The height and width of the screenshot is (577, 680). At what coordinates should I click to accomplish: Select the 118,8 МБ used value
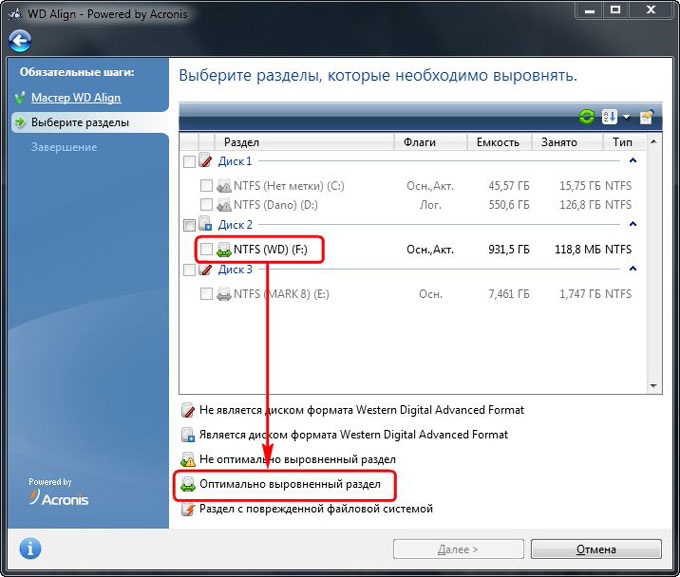pyautogui.click(x=577, y=249)
